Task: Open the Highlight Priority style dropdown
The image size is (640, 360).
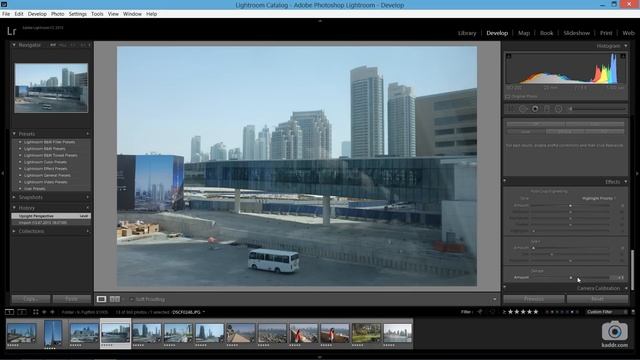Action: coord(599,198)
